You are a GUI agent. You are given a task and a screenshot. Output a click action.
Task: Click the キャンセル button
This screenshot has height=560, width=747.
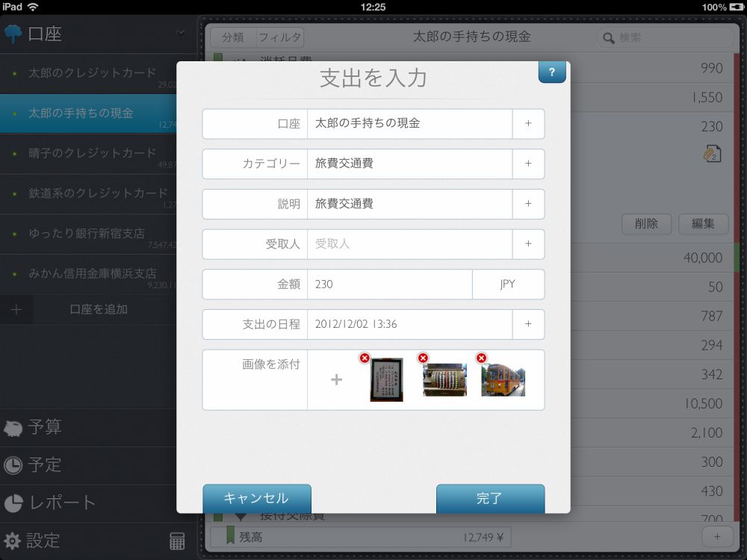(257, 499)
